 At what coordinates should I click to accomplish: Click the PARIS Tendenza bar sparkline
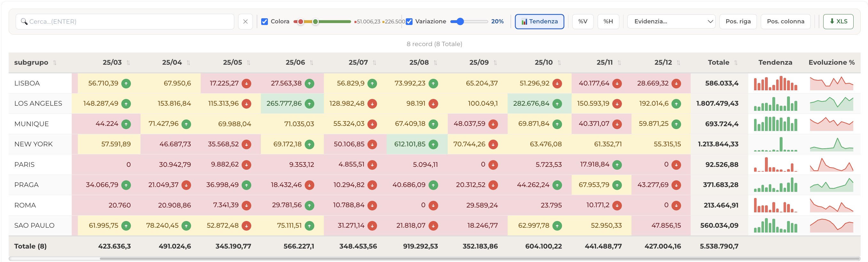click(x=775, y=165)
